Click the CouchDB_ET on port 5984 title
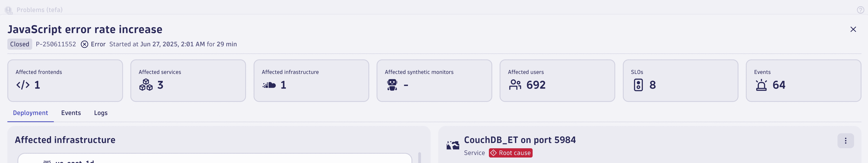This screenshot has width=868, height=163. pyautogui.click(x=520, y=140)
